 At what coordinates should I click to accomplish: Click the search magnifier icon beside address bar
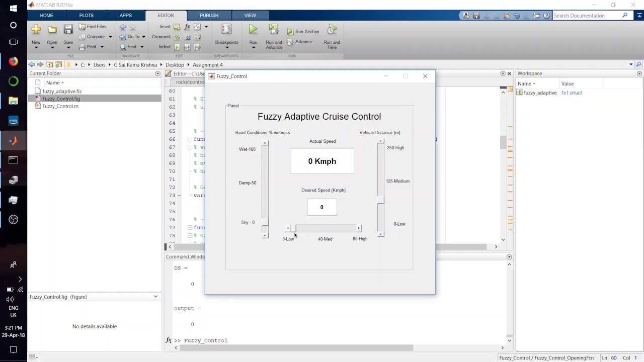point(639,64)
